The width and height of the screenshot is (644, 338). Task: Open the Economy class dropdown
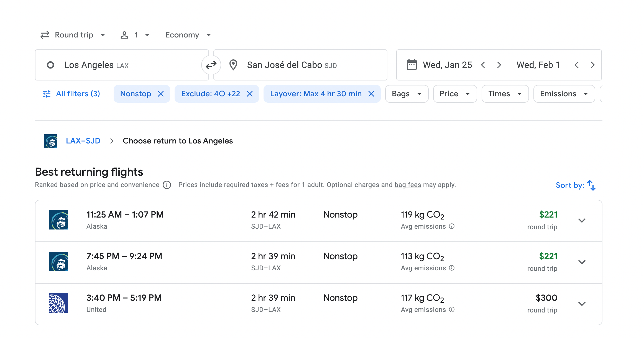188,35
